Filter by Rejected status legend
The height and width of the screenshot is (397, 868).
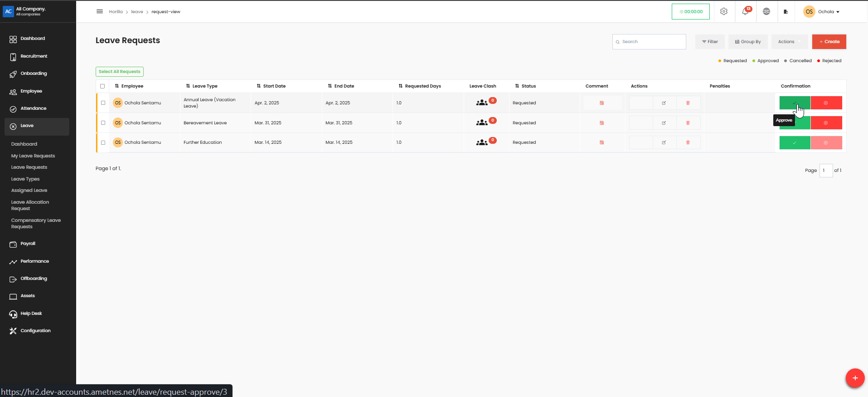(x=829, y=61)
